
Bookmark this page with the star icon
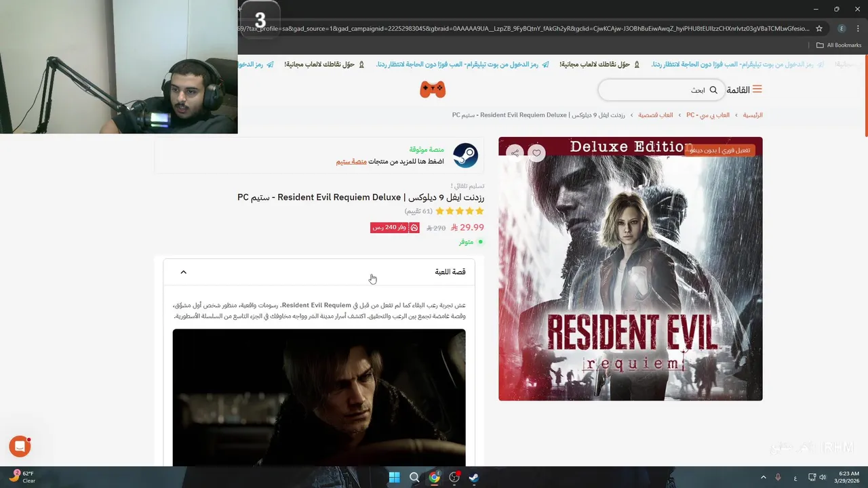pyautogui.click(x=819, y=28)
